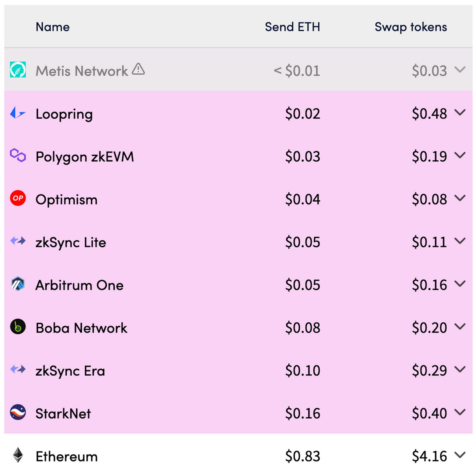Screen dimensions: 476x471
Task: Open the Polygon zkEVM name link
Action: click(x=85, y=157)
